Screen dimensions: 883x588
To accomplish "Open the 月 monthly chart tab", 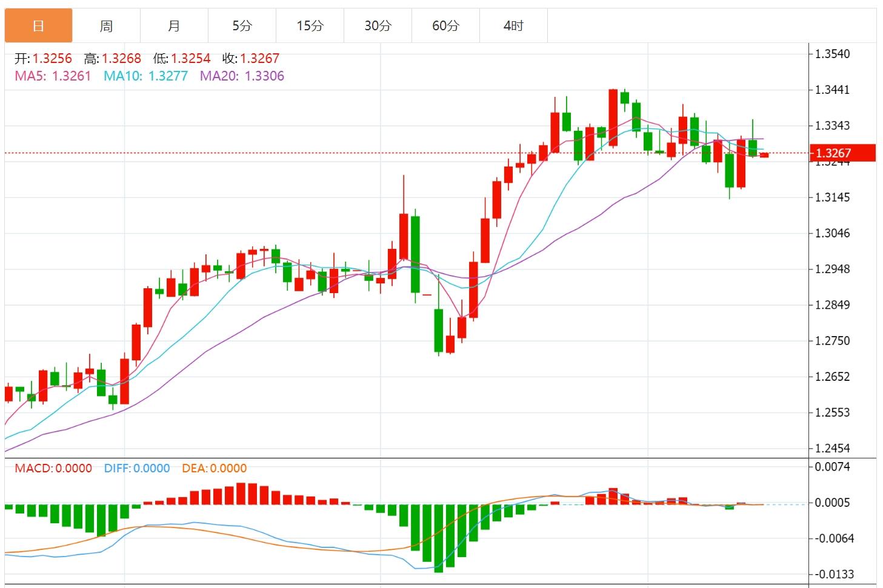I will [174, 25].
